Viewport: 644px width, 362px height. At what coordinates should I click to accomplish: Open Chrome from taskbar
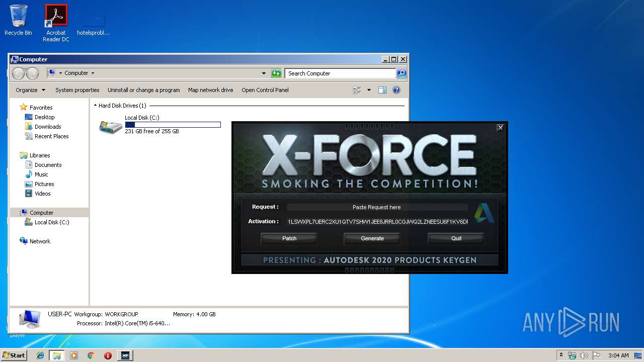[x=91, y=355]
